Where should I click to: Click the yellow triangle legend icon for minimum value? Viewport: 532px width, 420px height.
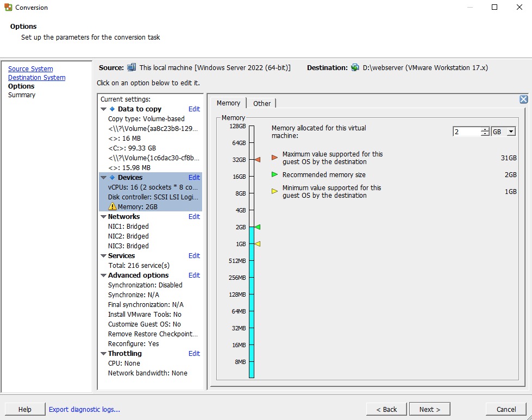[274, 191]
